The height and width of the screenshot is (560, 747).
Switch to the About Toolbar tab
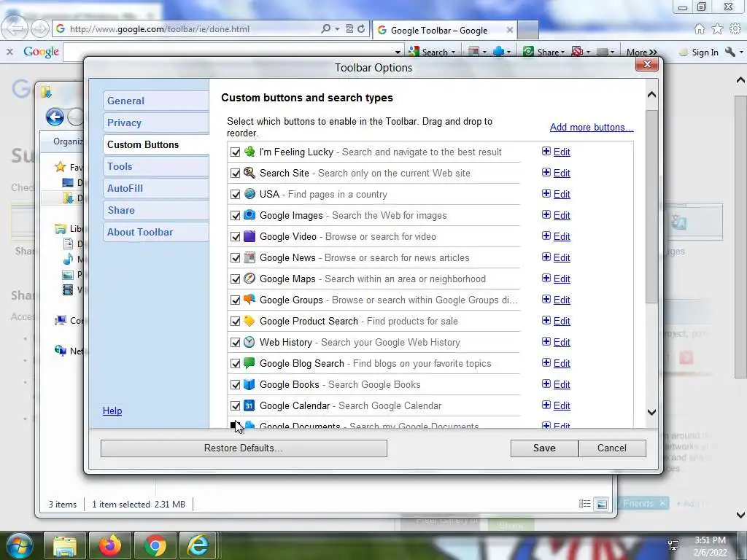coord(156,233)
